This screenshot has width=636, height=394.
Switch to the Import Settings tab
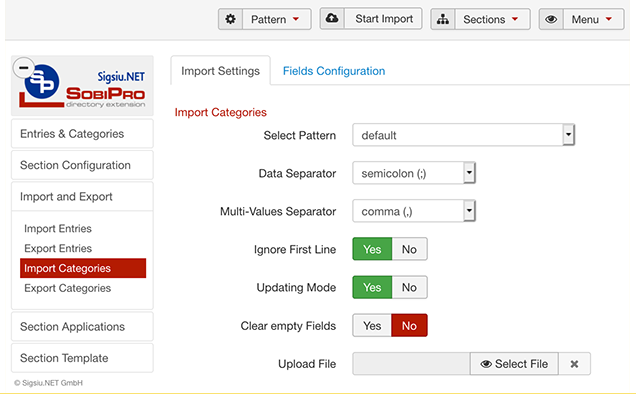click(220, 71)
